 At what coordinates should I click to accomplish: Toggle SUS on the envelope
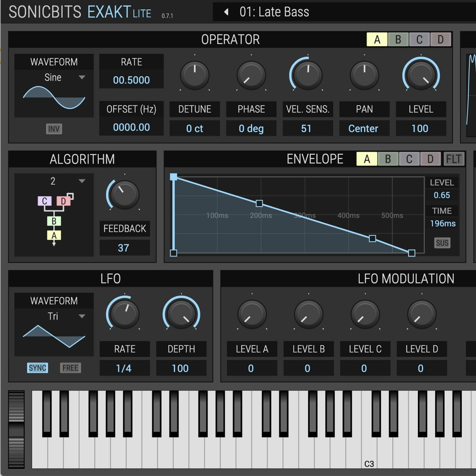(x=442, y=243)
